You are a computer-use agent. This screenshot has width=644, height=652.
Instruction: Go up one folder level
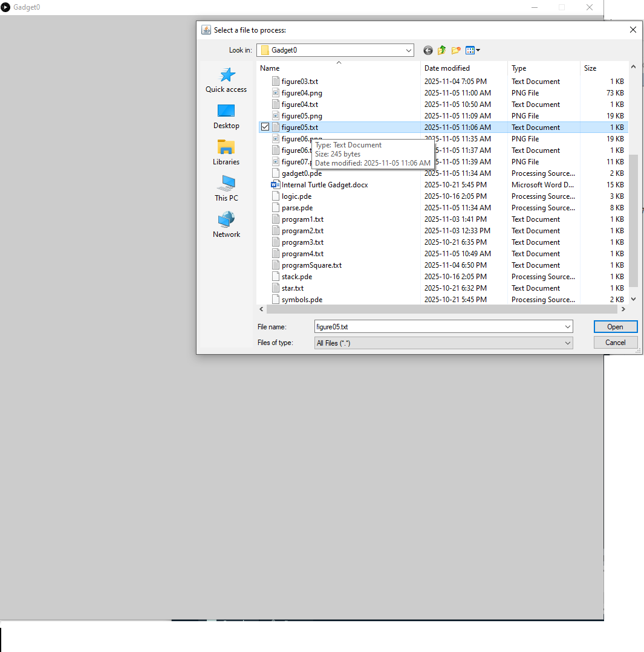coord(442,50)
